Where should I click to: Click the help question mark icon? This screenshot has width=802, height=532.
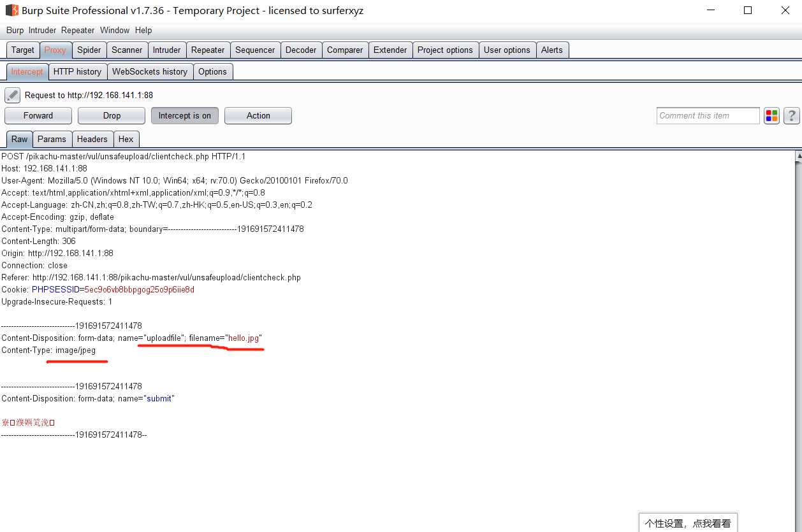click(791, 115)
